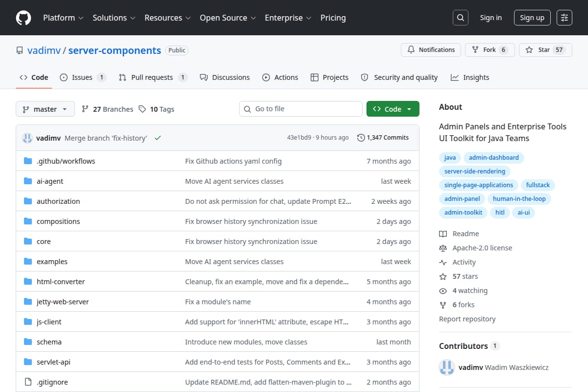This screenshot has width=588, height=392.
Task: Switch to the Pull requests tab
Action: [x=153, y=77]
